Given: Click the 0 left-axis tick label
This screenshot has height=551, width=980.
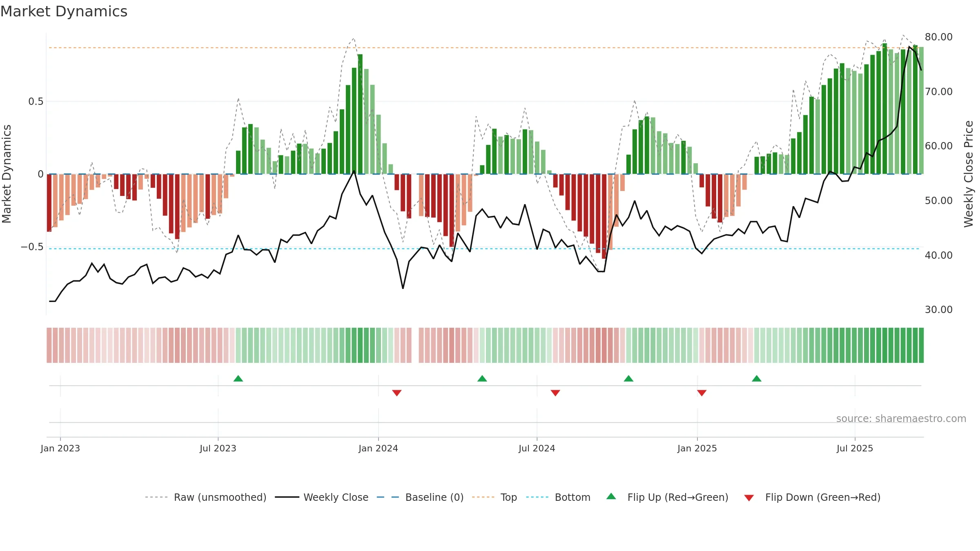Looking at the screenshot, I should [x=41, y=174].
